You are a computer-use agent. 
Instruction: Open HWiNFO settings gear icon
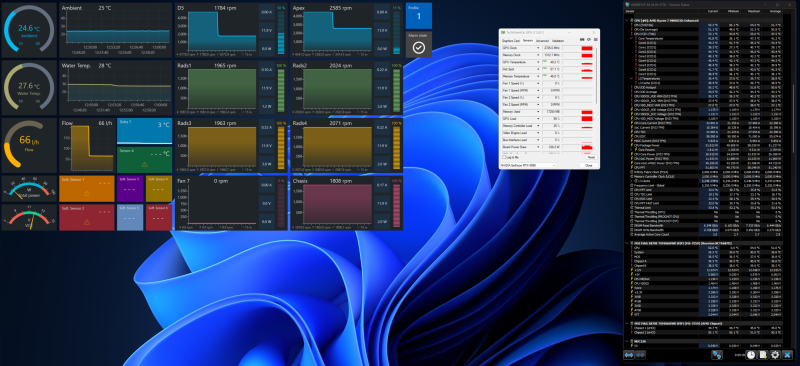(775, 355)
